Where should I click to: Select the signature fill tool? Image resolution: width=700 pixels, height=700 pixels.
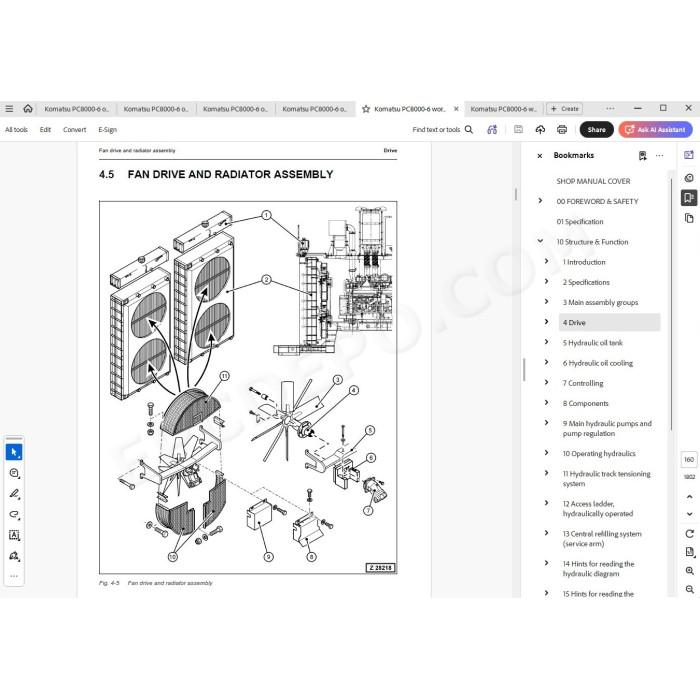pos(14,556)
